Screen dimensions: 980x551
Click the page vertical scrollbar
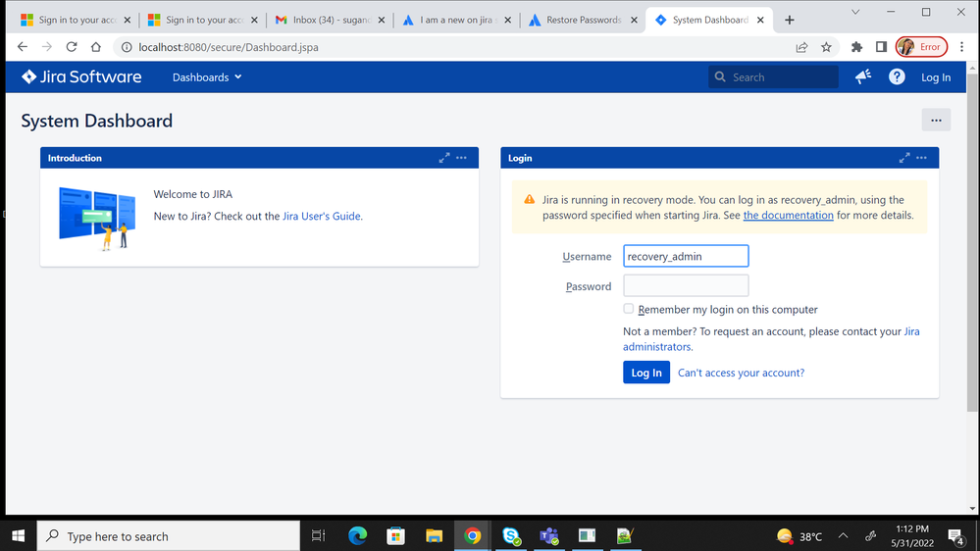click(972, 242)
